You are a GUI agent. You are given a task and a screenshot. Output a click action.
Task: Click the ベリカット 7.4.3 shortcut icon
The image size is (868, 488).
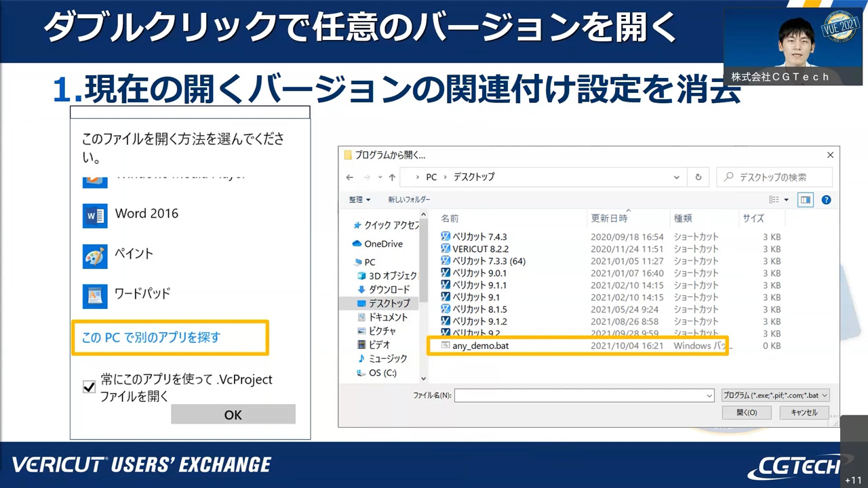coord(446,237)
